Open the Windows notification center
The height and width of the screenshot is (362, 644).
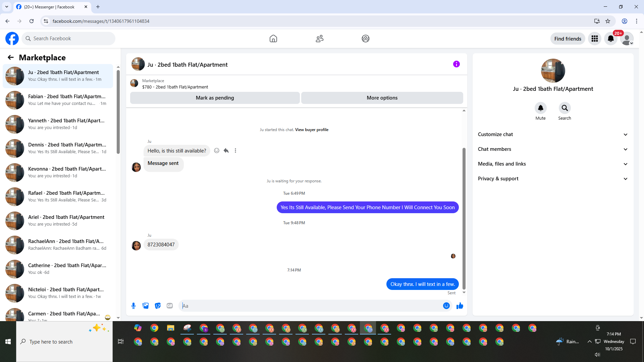pos(633,342)
